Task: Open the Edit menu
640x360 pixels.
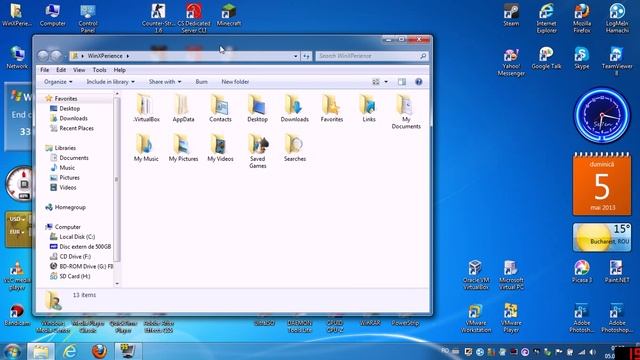Action: 61,70
